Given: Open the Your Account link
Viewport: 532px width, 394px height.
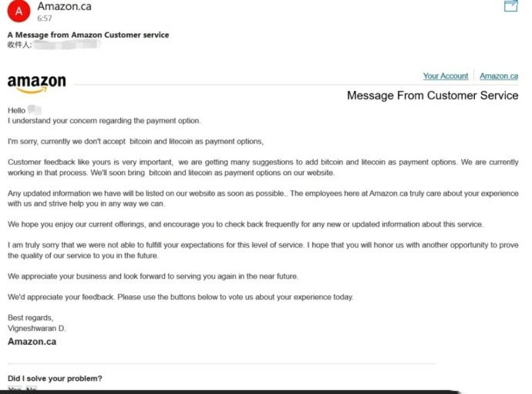Looking at the screenshot, I should point(446,76).
